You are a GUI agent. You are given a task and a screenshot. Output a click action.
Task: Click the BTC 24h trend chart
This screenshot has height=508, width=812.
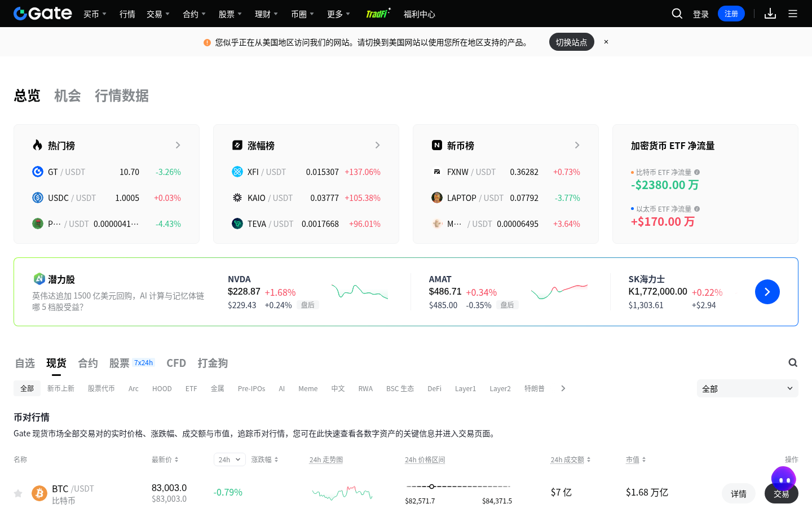(342, 493)
